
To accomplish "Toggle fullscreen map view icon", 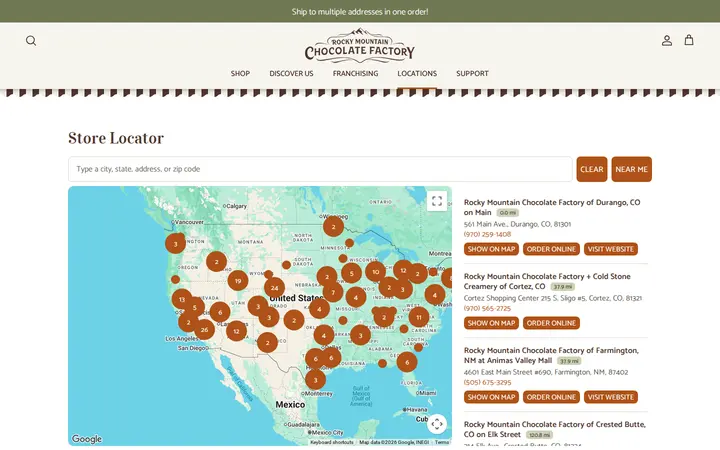I will point(437,201).
